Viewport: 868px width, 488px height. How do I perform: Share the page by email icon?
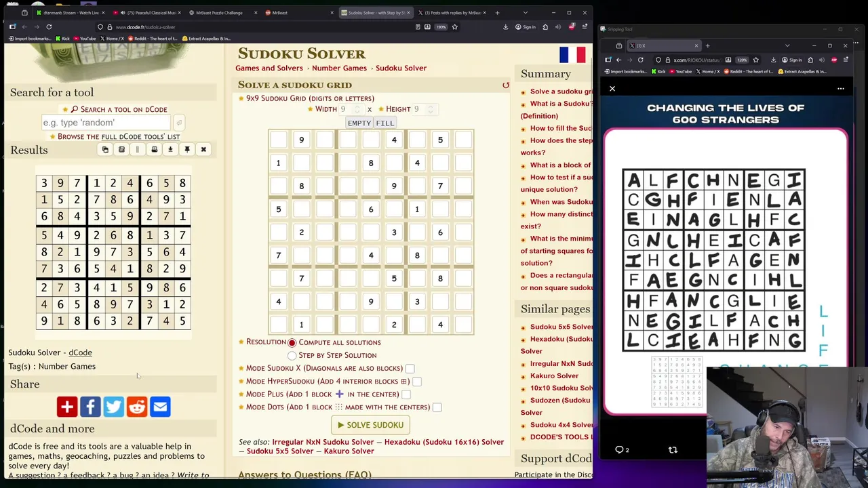(160, 407)
